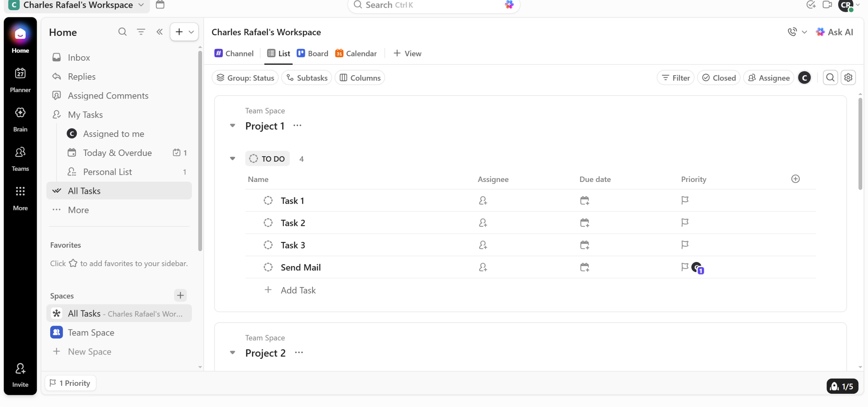Collapse the TO DO status group

coord(233,159)
